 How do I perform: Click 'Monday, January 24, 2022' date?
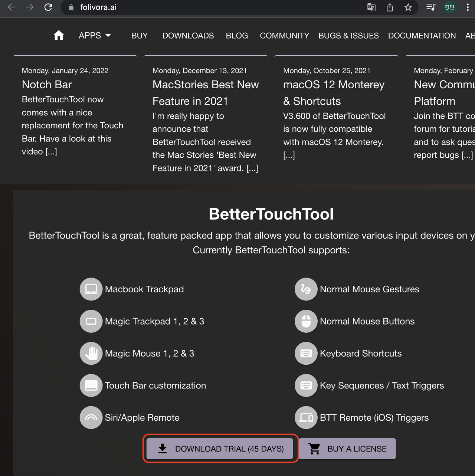click(x=65, y=70)
